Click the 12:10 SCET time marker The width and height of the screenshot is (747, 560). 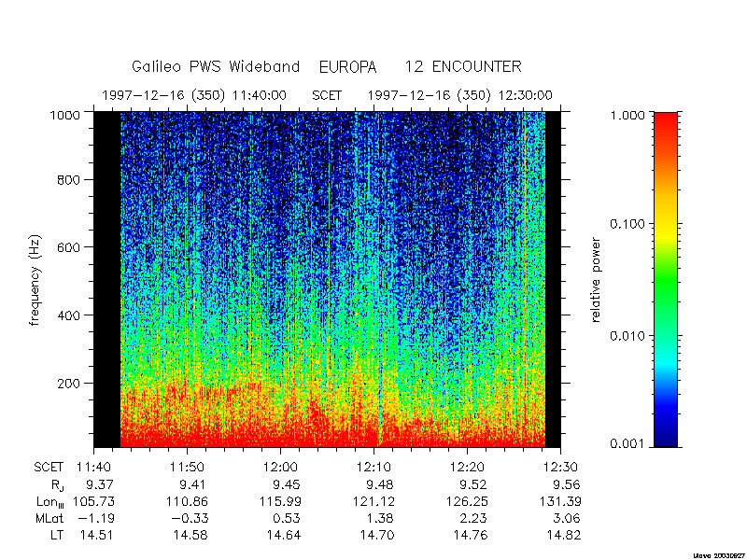click(x=374, y=468)
